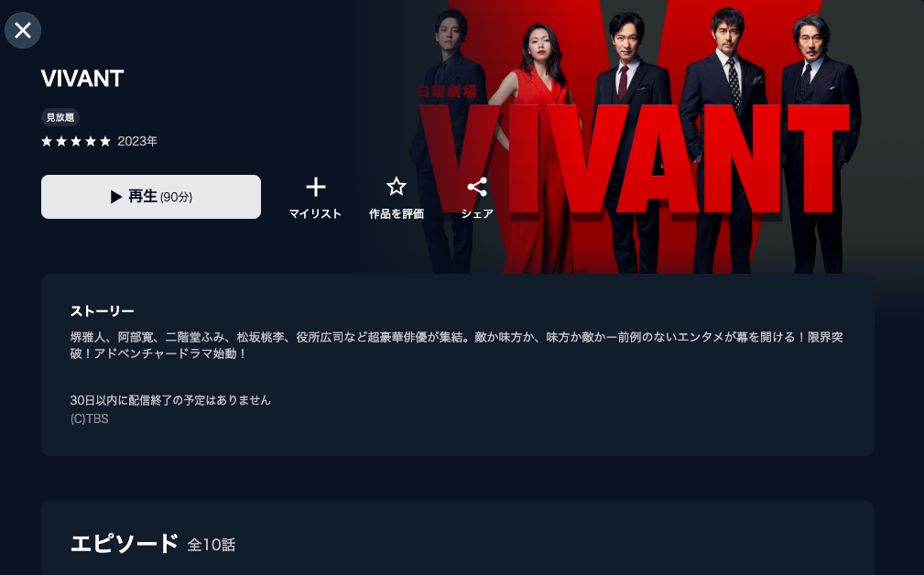Click the 全10話 episode count
The image size is (924, 575).
[211, 545]
